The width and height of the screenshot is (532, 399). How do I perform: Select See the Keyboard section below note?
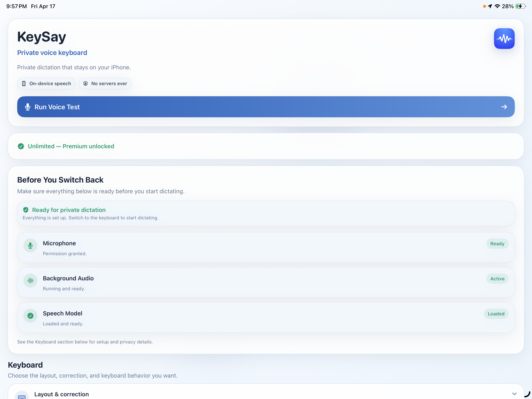[85, 342]
